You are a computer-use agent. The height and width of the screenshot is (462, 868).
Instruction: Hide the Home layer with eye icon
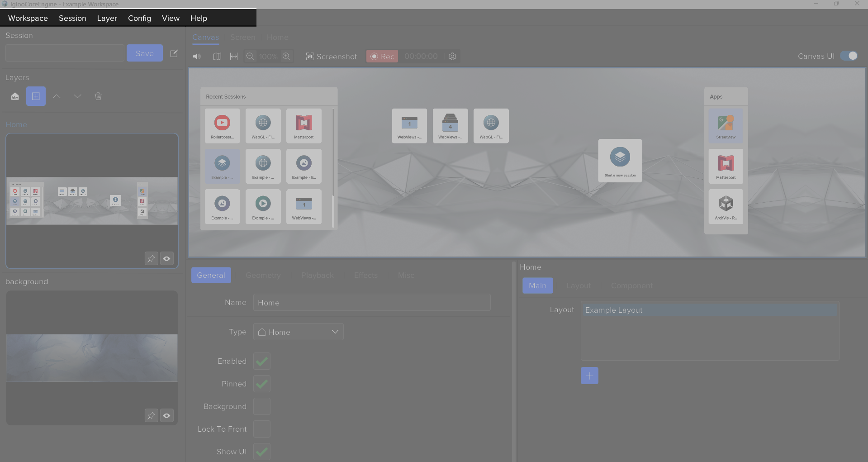click(167, 258)
